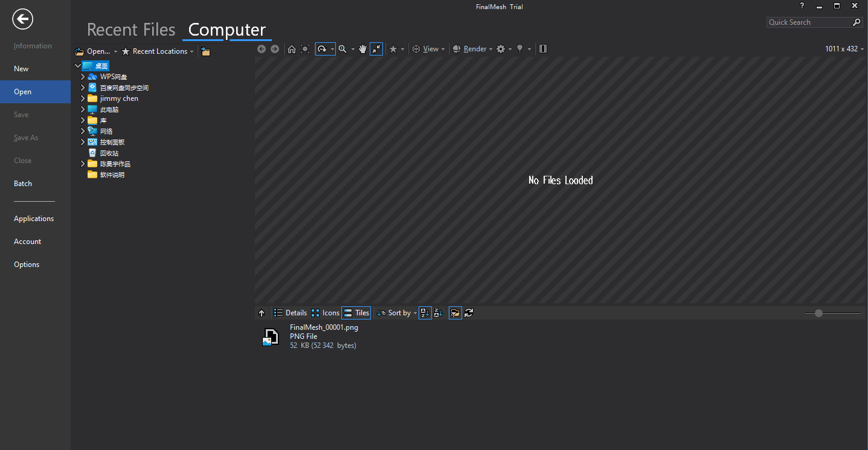Select Batch in the left menu
Screen dimensions: 868x450
click(23, 184)
